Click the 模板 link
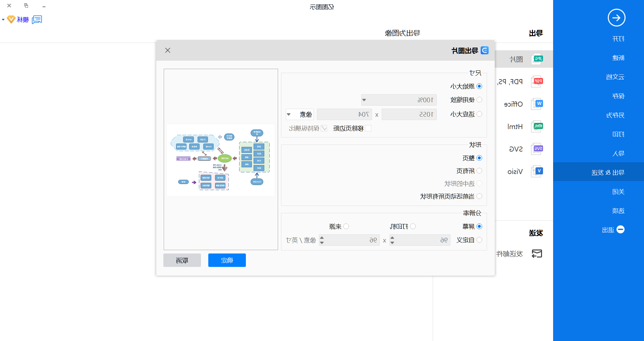The height and width of the screenshot is (341, 644). (x=23, y=20)
